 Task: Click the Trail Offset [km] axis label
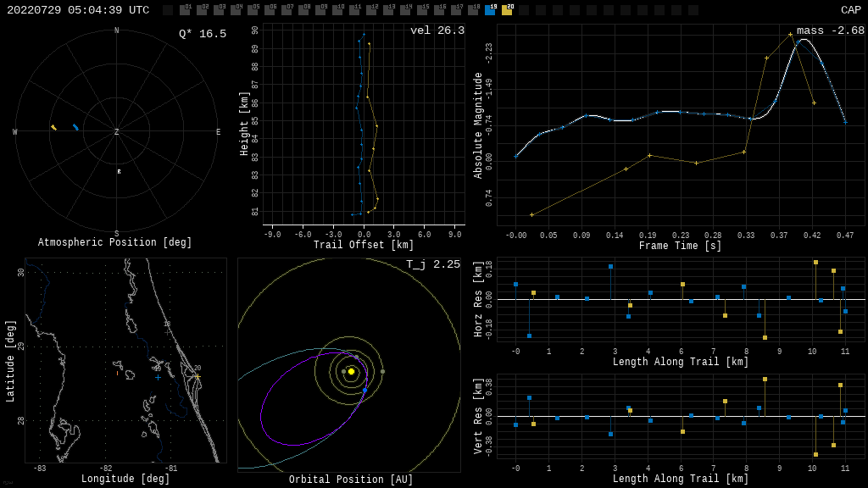tap(364, 245)
